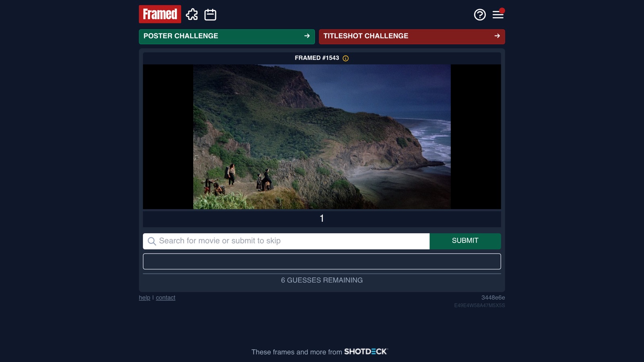Open the puzzle piece games icon
The image size is (644, 362).
pyautogui.click(x=192, y=14)
